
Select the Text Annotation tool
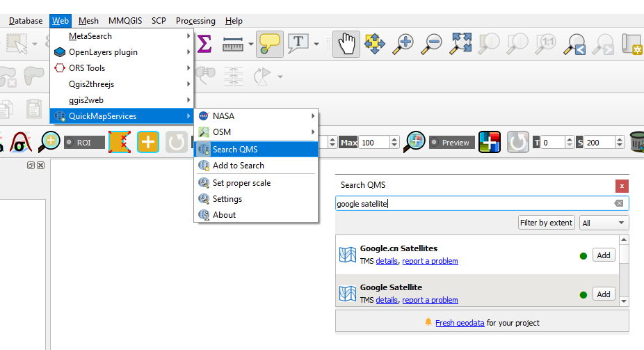pos(298,44)
